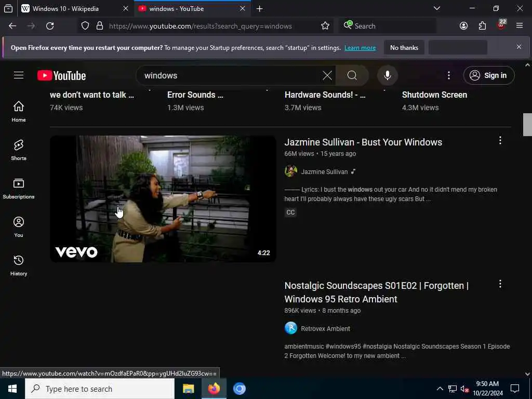The height and width of the screenshot is (399, 532).
Task: Focus the taskbar Type here to search box
Action: point(100,389)
